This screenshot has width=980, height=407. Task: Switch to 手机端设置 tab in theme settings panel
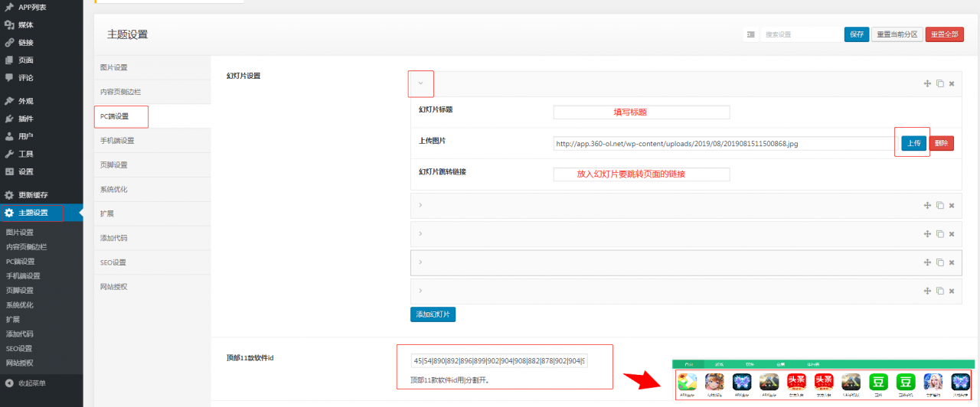click(152, 141)
